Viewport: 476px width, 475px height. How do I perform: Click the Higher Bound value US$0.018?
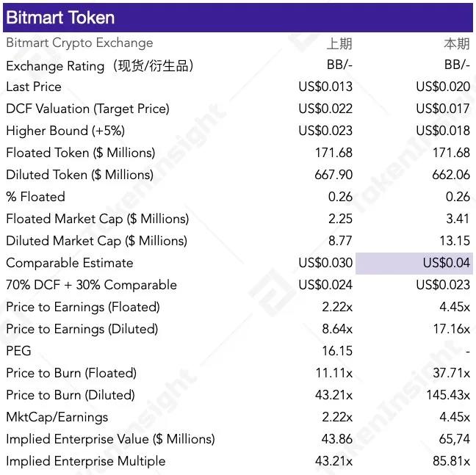pos(443,131)
